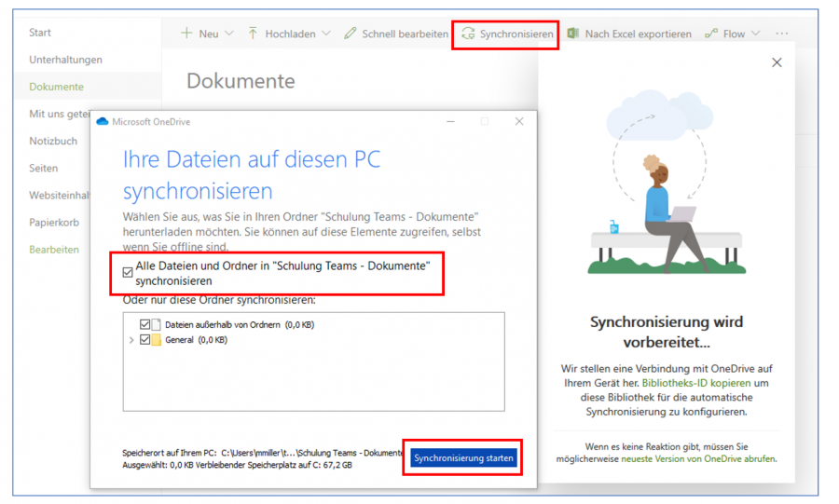Open the Flow dropdown chevron

click(x=755, y=34)
